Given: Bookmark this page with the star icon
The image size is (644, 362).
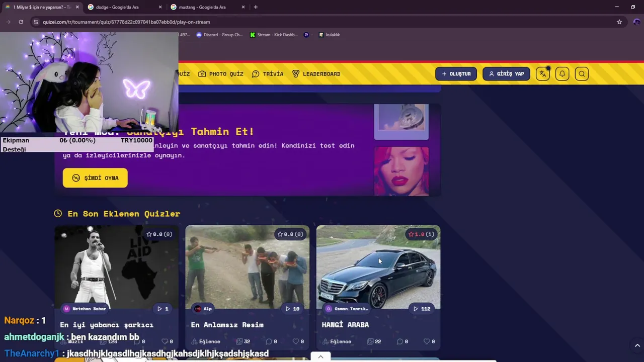Looking at the screenshot, I should pyautogui.click(x=619, y=22).
